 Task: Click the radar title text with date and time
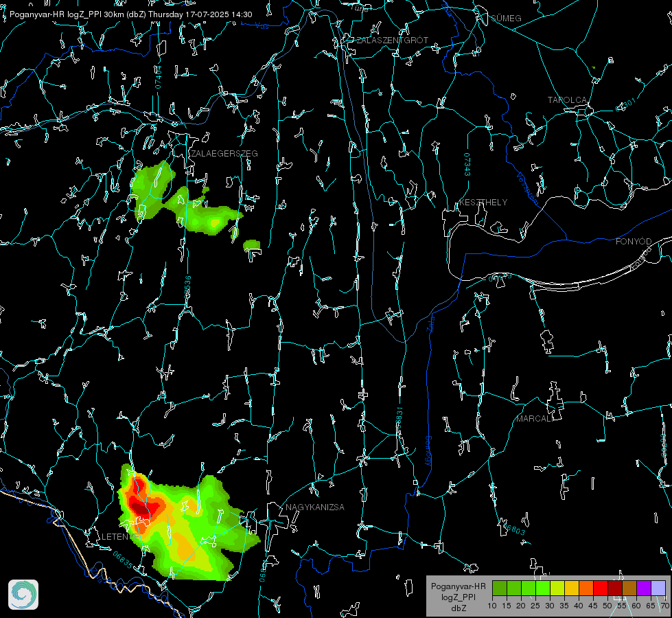tap(130, 14)
